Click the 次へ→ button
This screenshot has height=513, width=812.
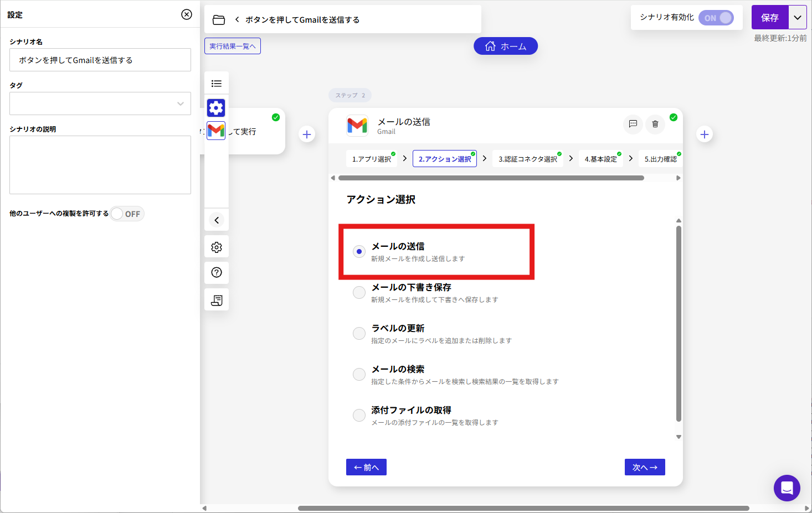coord(645,467)
